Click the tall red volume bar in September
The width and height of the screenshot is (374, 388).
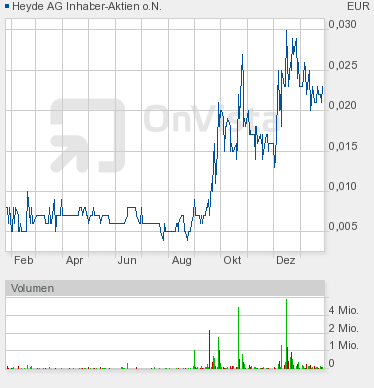[210, 349]
